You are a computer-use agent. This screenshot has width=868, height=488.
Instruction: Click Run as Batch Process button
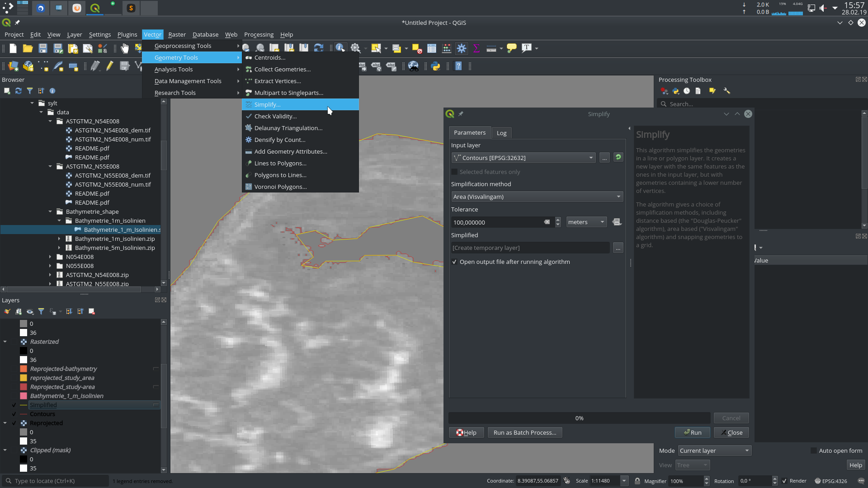tap(524, 432)
